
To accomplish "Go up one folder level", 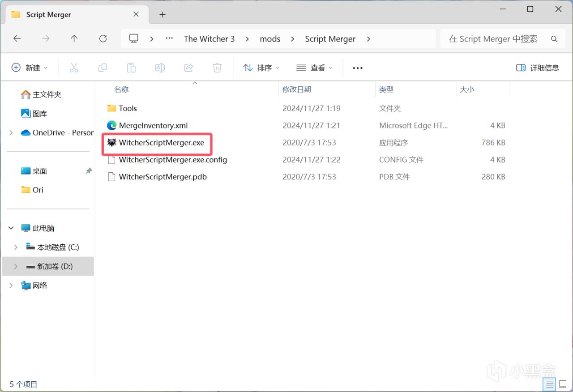I will click(74, 39).
